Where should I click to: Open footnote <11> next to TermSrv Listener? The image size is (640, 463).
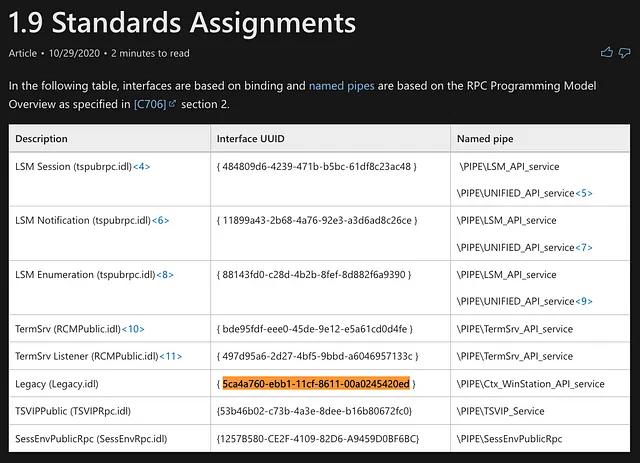(x=171, y=356)
